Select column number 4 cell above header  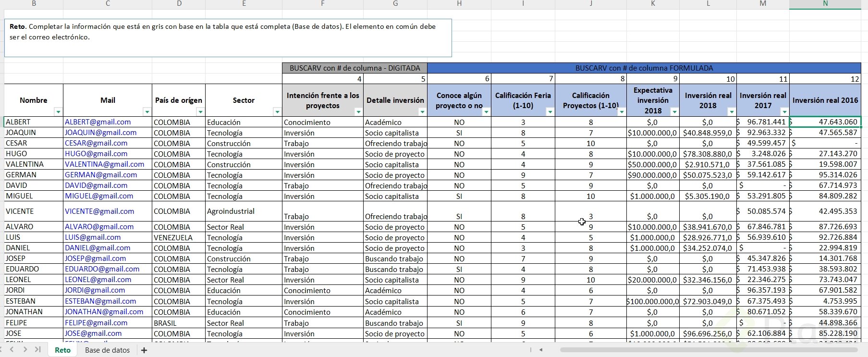click(323, 79)
